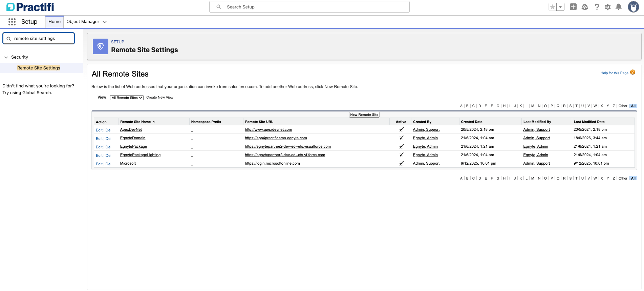Open the Object Manager tab

coord(83,22)
